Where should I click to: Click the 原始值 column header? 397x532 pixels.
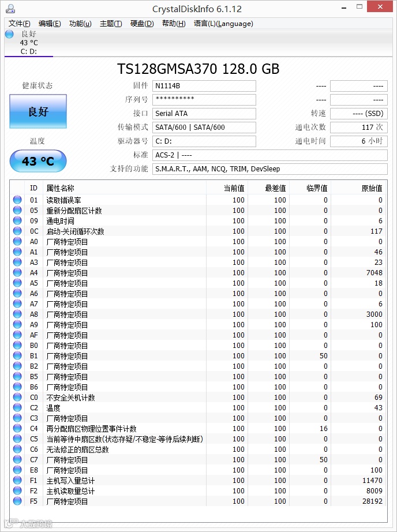pos(359,188)
